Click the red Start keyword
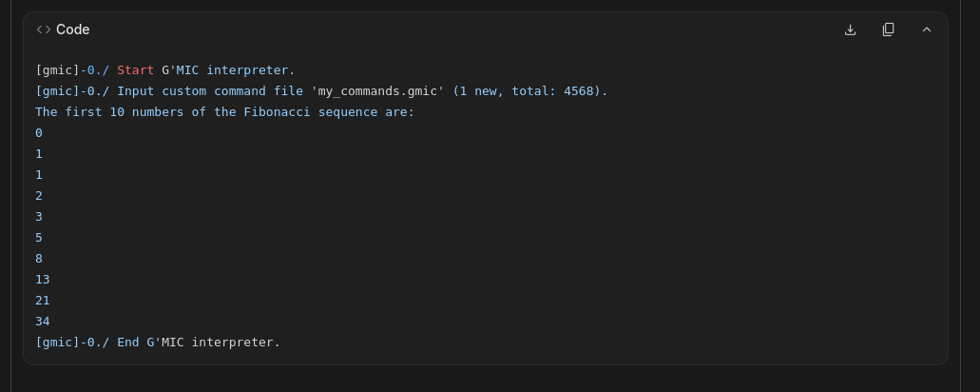Viewport: 980px width, 392px height. pos(135,70)
